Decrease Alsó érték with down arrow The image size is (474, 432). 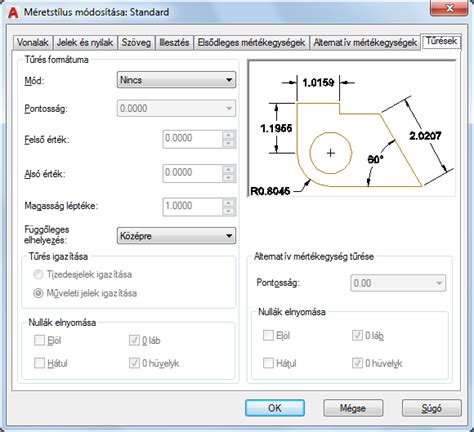click(x=228, y=178)
